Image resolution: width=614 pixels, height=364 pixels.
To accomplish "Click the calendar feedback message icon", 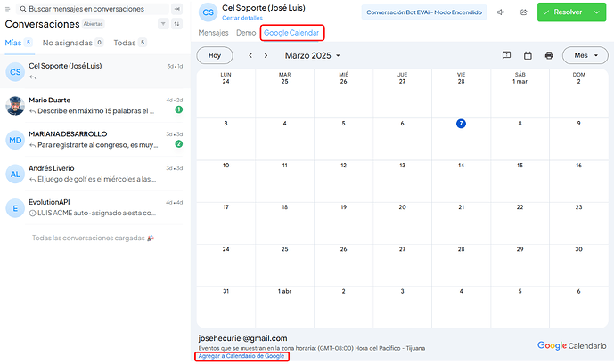I will click(506, 55).
